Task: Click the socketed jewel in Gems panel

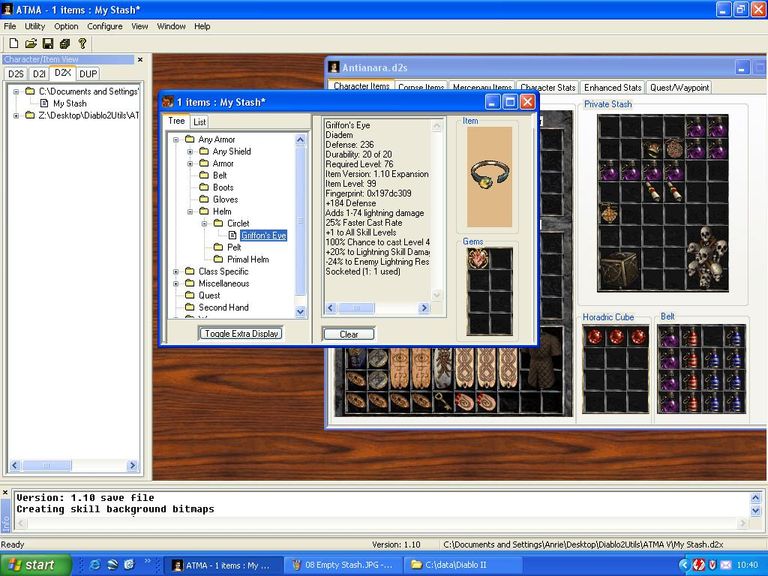Action: coord(478,259)
